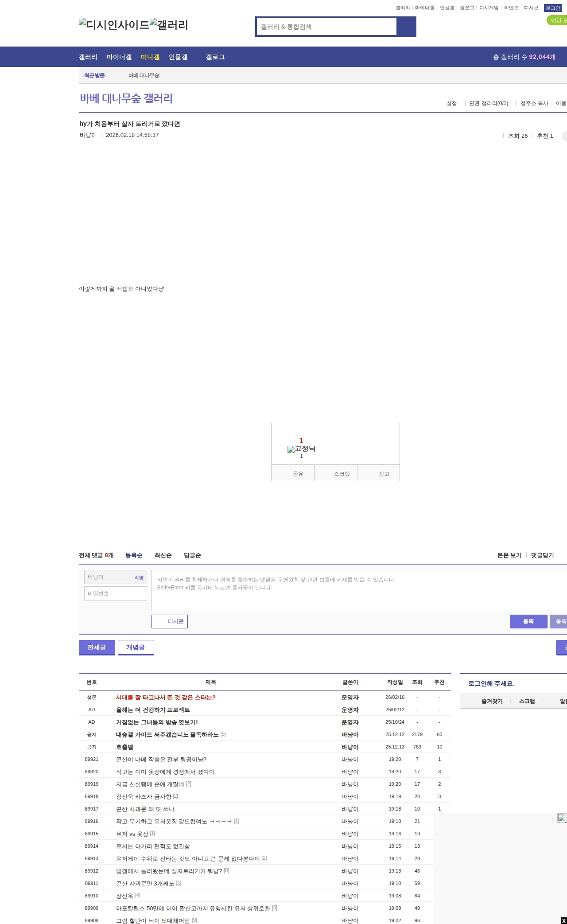Open 디시게임 in the top utility links
Viewport: 567px width, 924px height.
coord(489,8)
